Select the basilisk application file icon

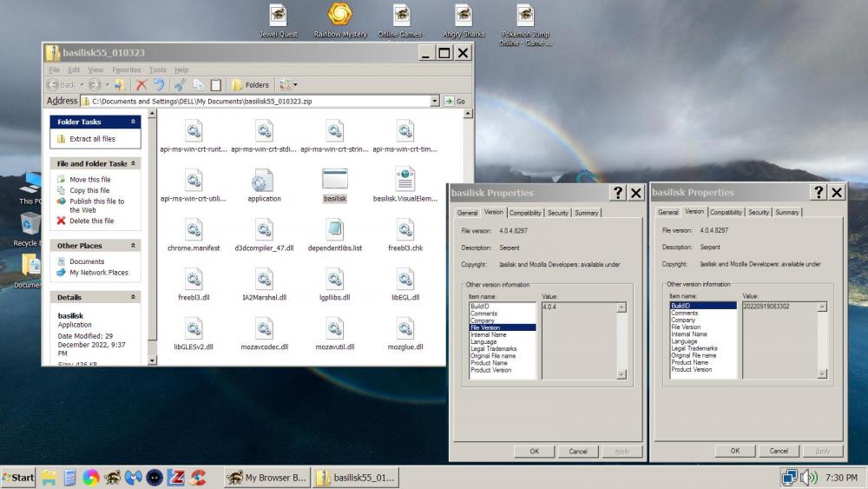click(334, 180)
